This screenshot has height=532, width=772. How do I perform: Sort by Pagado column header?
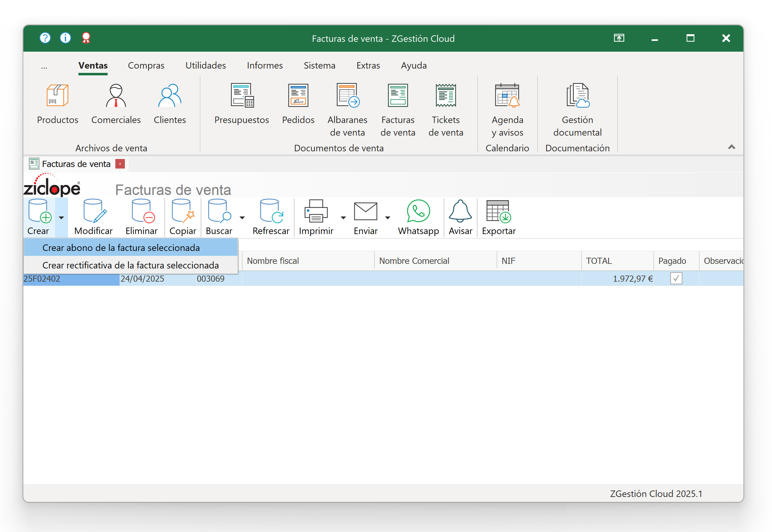click(677, 261)
